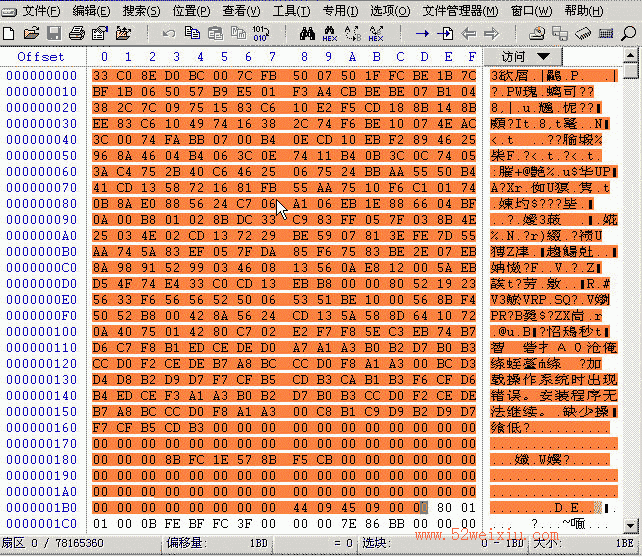Click byte FE in row 0000001C0
Image resolution: width=642 pixels, height=557 pixels.
point(172,524)
